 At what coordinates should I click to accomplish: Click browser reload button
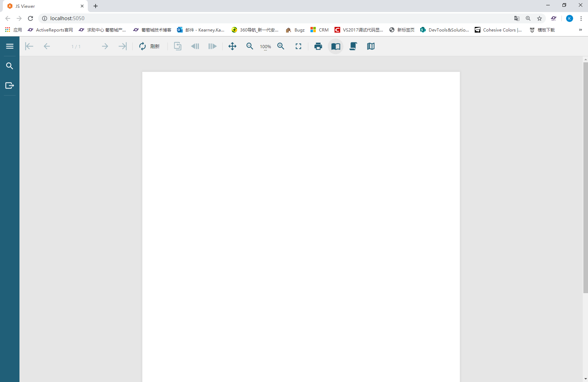(x=30, y=18)
